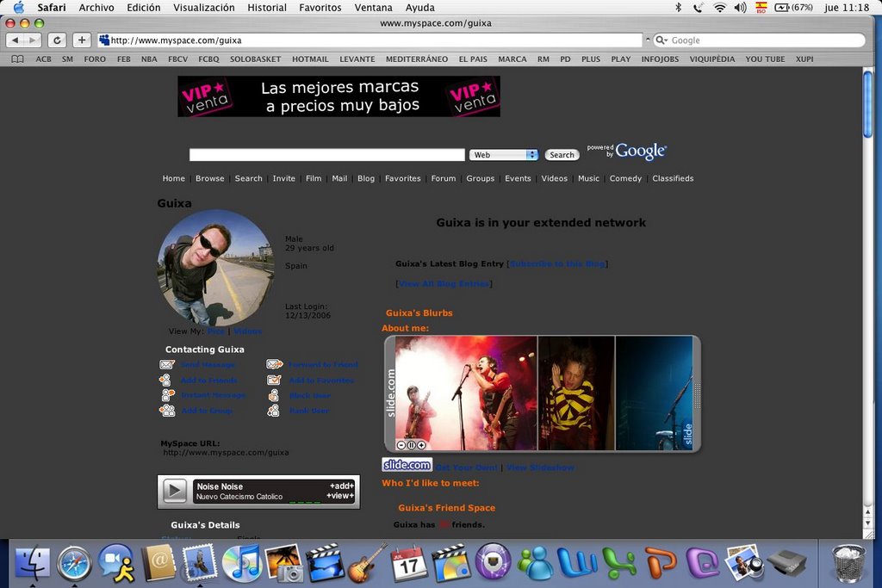882x588 pixels.
Task: Click the Add to Favorites icon
Action: tap(274, 380)
